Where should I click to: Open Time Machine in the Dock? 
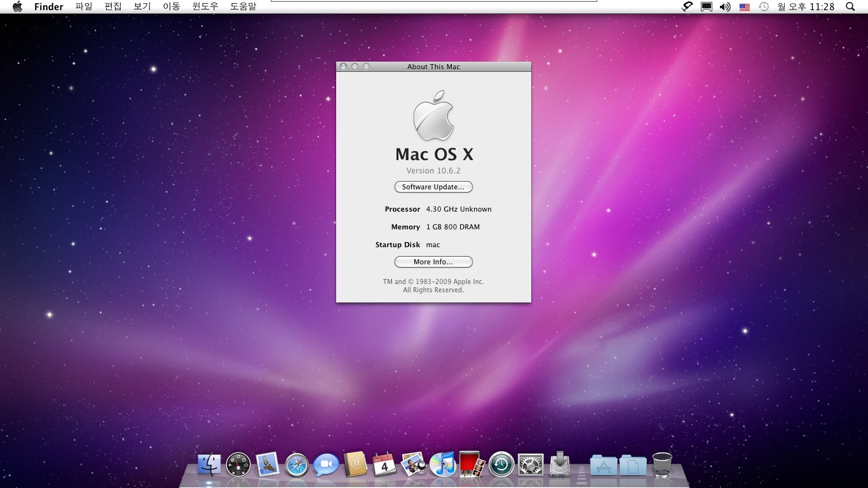[x=501, y=464]
